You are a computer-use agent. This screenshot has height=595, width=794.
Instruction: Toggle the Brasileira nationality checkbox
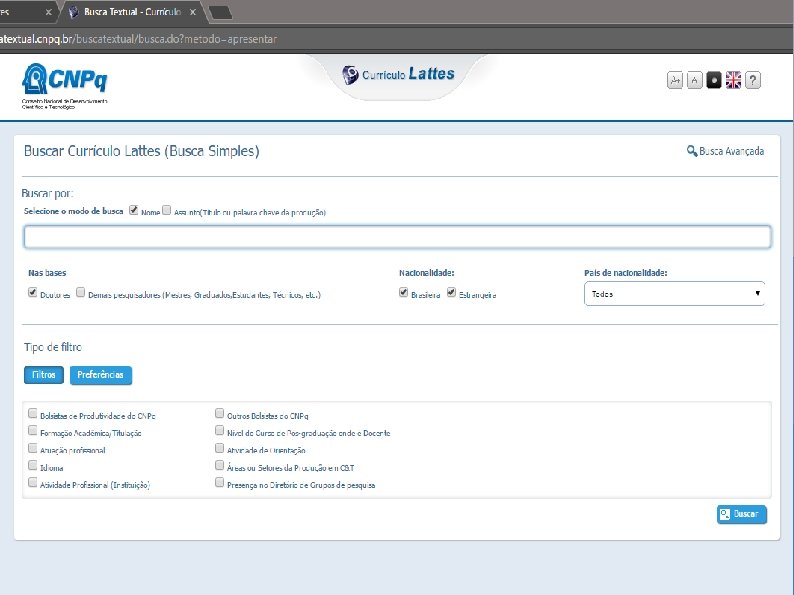(x=404, y=292)
